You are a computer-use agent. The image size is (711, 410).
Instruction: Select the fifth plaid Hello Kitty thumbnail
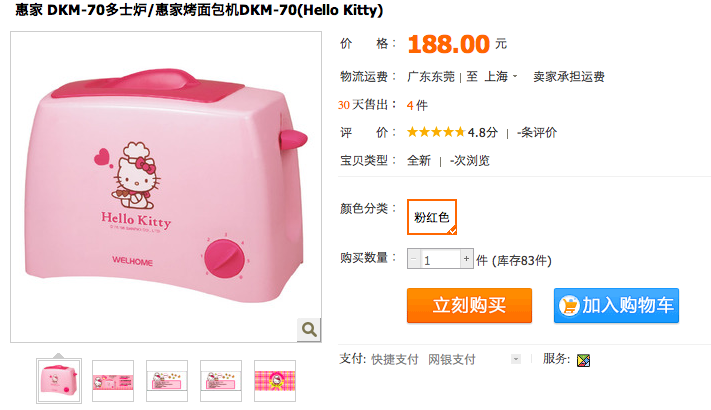275,381
